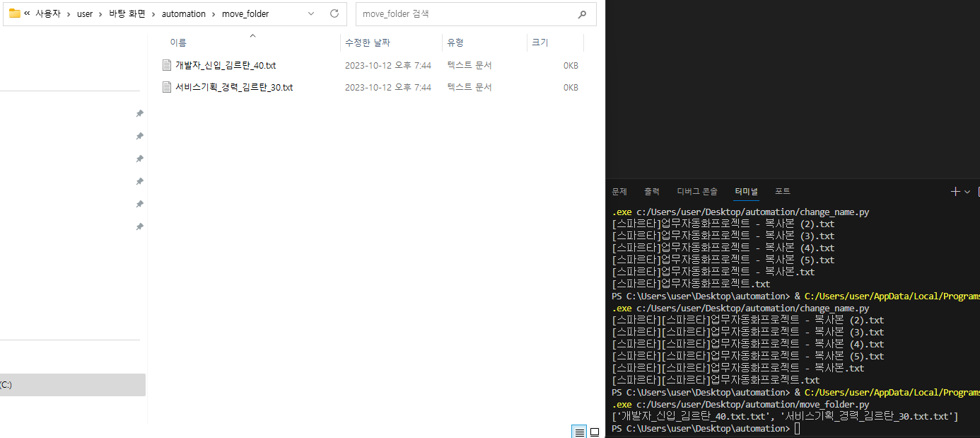980x438 pixels.
Task: Expand the chevron after automation in path
Action: point(214,13)
